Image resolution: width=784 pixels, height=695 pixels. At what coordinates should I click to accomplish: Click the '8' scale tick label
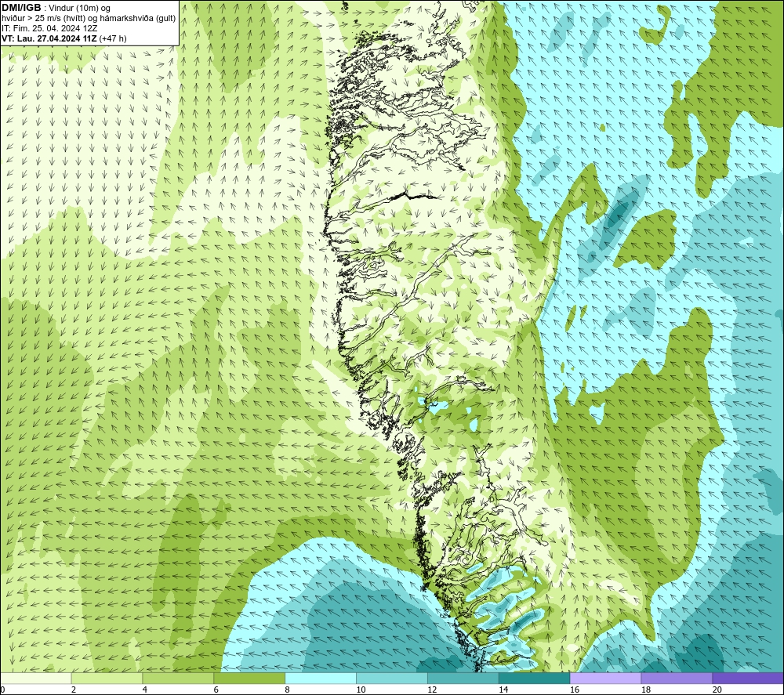coord(288,690)
